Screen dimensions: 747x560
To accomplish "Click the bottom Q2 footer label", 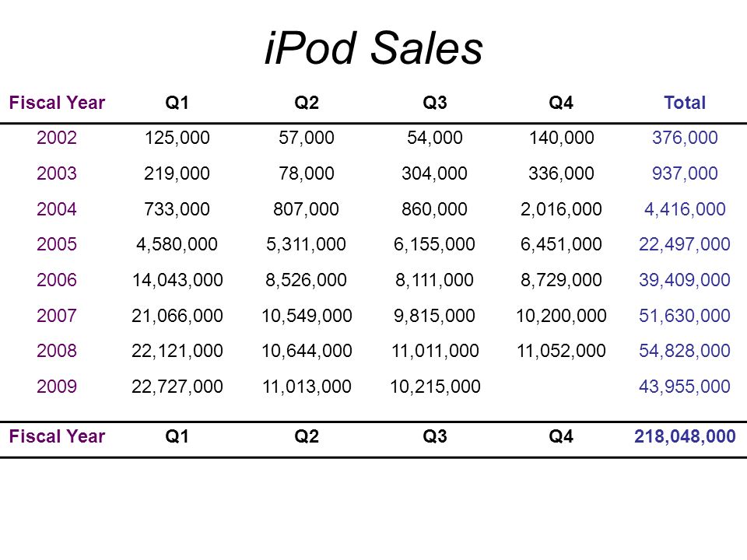I will point(307,436).
